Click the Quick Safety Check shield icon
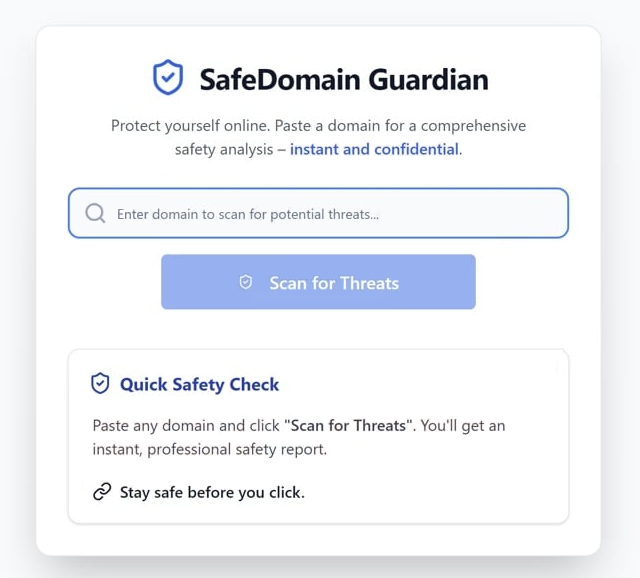Viewport: 640px width, 578px height. pyautogui.click(x=100, y=384)
